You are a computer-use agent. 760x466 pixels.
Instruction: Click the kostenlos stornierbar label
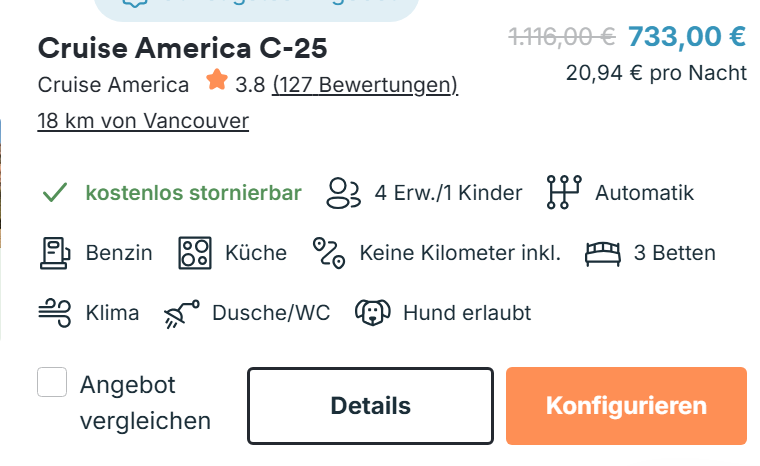click(193, 193)
